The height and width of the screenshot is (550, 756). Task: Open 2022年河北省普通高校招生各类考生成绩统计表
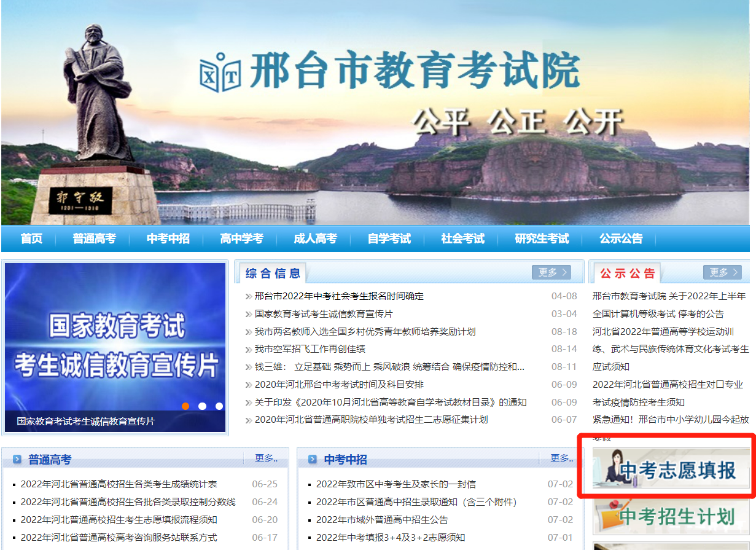click(x=119, y=484)
